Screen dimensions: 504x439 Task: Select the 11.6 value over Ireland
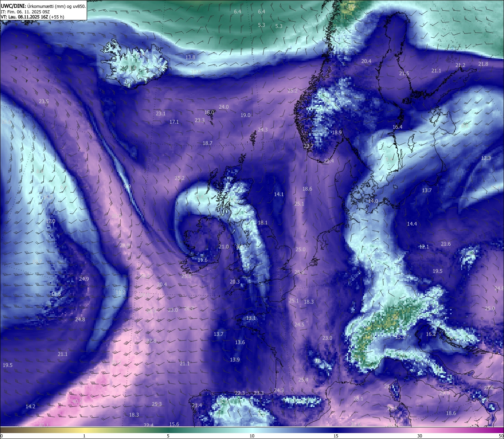tap(202, 260)
